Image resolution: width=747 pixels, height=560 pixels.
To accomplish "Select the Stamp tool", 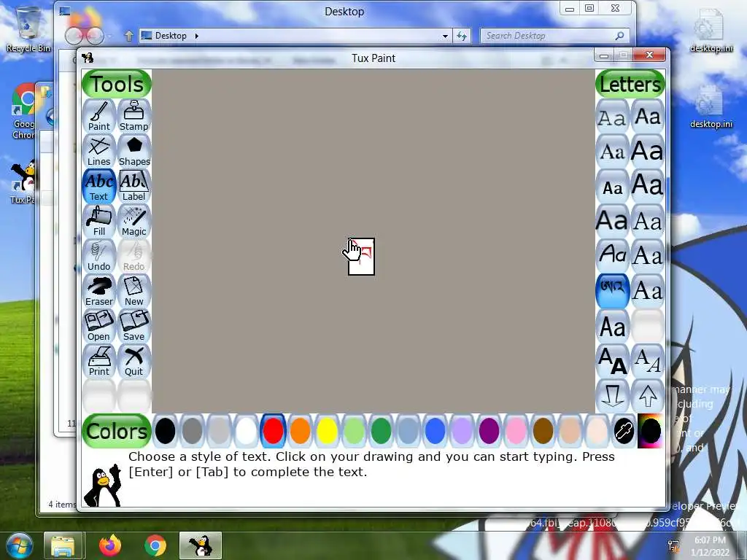I will [x=134, y=116].
